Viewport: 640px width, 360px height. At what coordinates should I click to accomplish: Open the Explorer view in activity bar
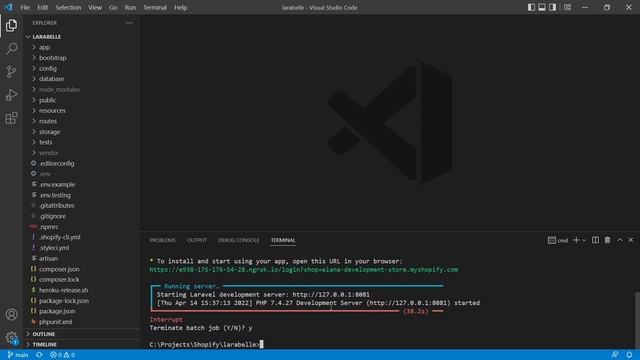[11, 26]
